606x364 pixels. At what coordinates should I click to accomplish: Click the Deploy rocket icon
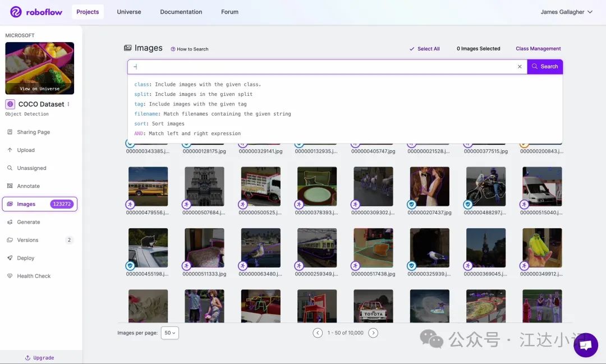point(10,258)
